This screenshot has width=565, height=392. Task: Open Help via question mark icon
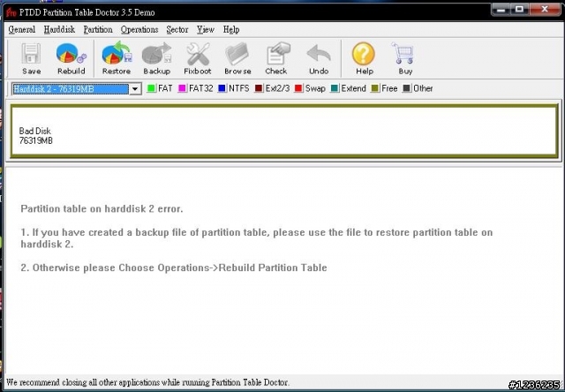[363, 54]
